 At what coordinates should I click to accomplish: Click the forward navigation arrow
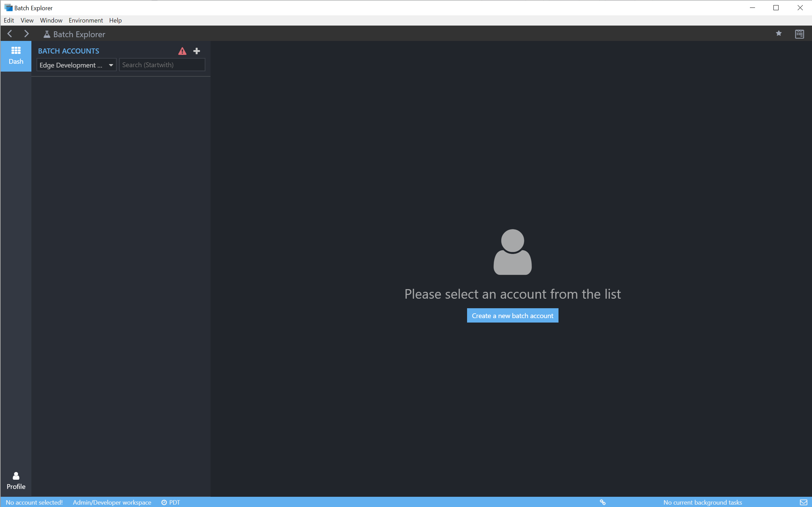point(27,34)
